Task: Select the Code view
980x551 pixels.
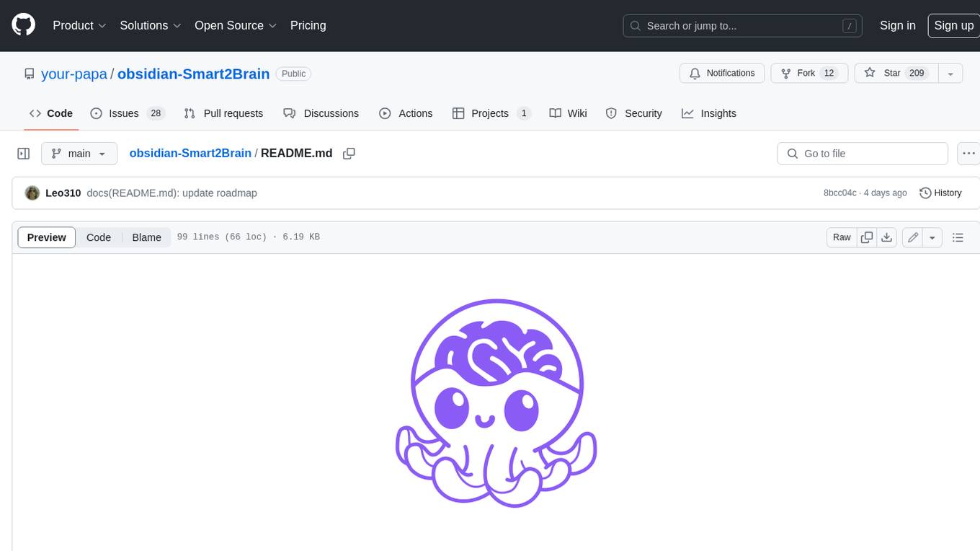Action: pyautogui.click(x=99, y=237)
